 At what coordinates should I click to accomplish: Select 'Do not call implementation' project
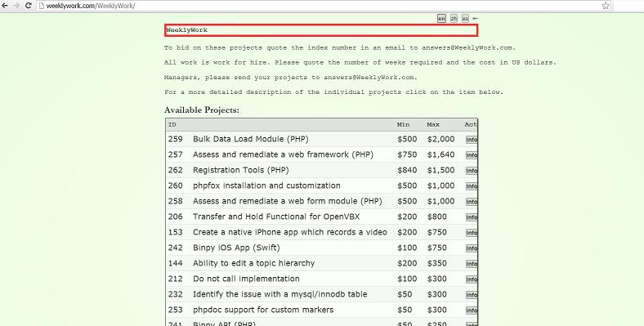pyautogui.click(x=246, y=279)
